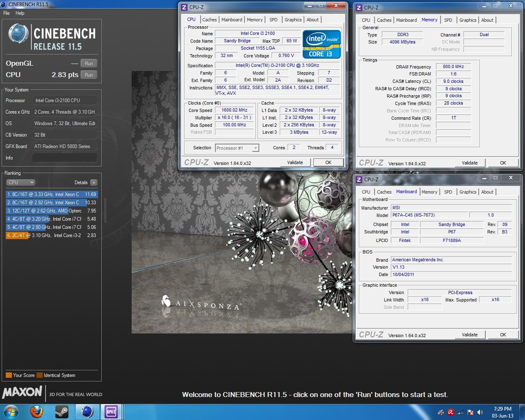The image size is (525, 420).
Task: Click the Cinebench panel splitter handle
Action: click(105, 210)
